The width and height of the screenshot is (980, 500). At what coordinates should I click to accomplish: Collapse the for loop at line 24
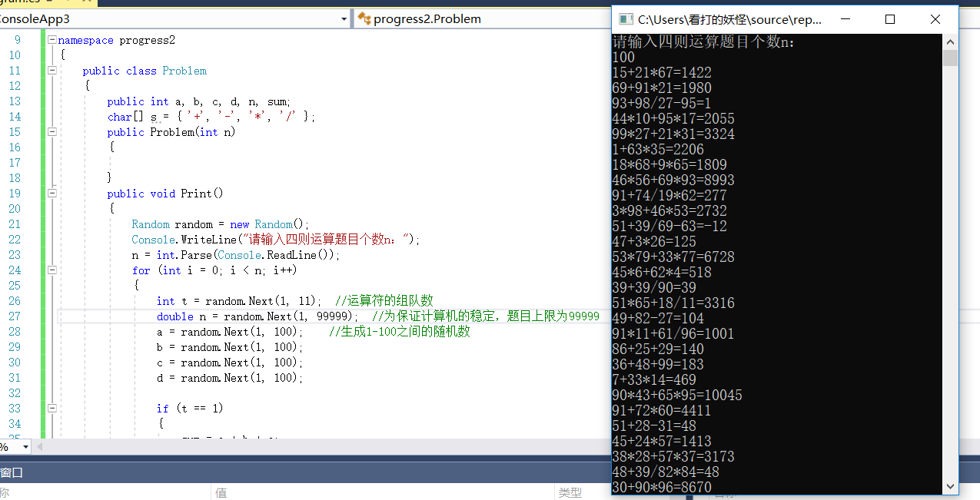pyautogui.click(x=51, y=270)
